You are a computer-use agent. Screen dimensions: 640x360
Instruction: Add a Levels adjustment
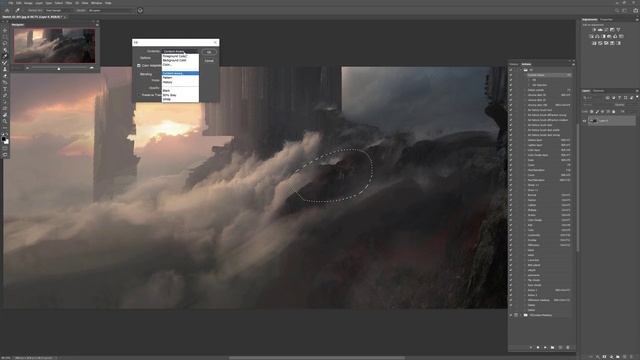(600, 29)
